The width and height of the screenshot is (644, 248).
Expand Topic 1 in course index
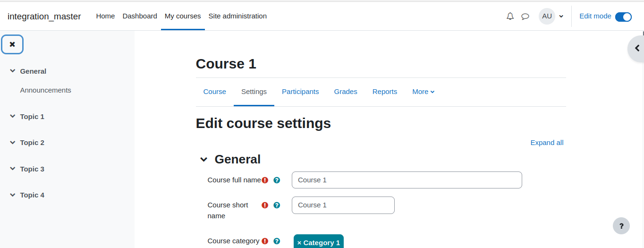(x=12, y=116)
